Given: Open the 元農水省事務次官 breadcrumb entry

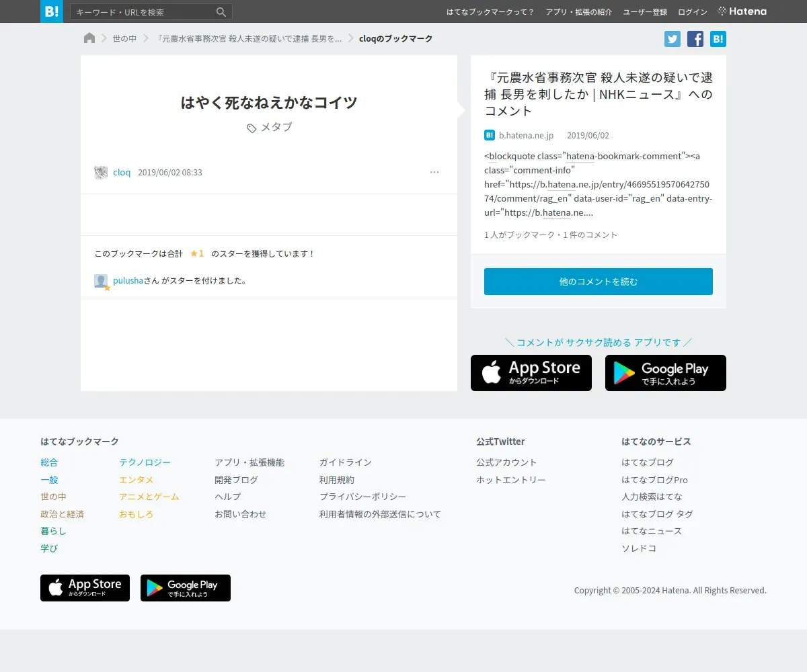Looking at the screenshot, I should tap(249, 39).
